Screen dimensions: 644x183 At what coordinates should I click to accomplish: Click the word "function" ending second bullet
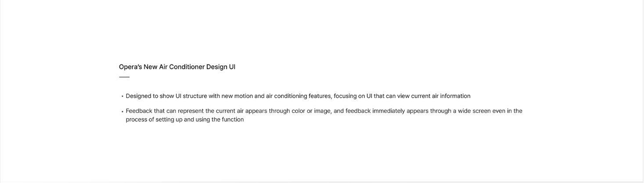[233, 120]
